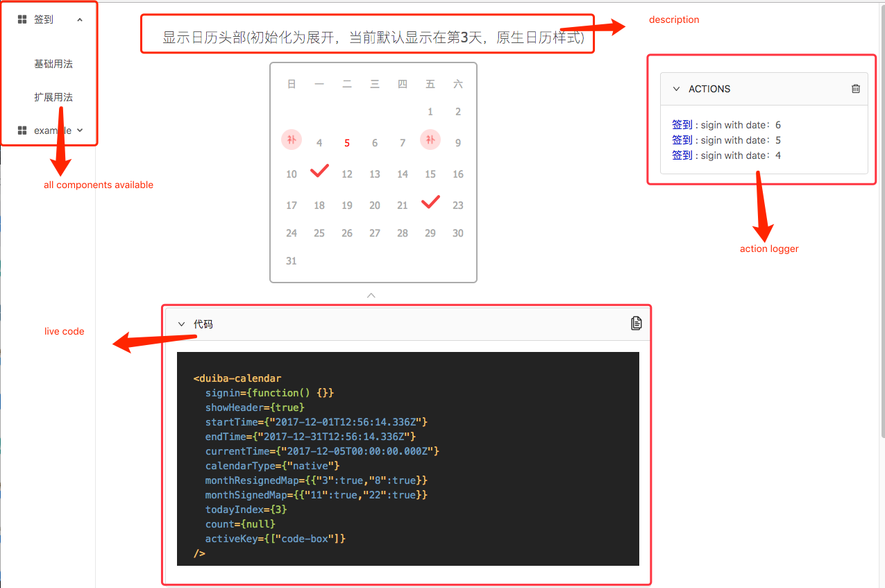Screen dimensions: 885x588
Task: Select day 14 in the calendar
Action: (403, 174)
